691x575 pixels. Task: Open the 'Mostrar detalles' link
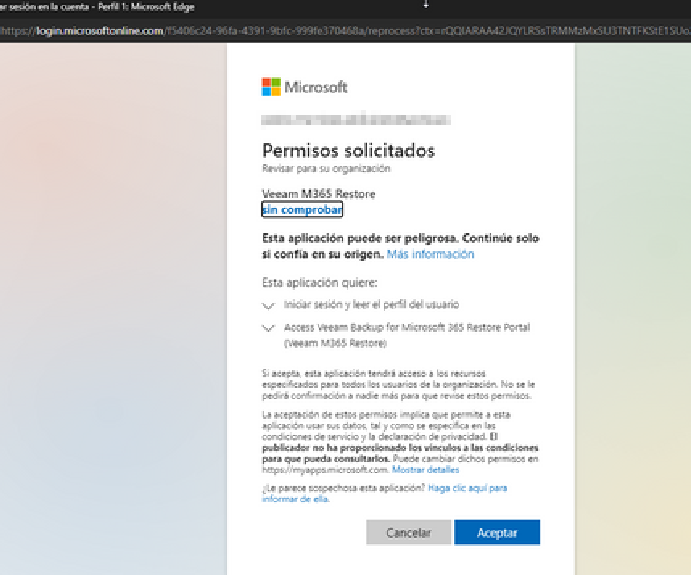[x=426, y=470]
